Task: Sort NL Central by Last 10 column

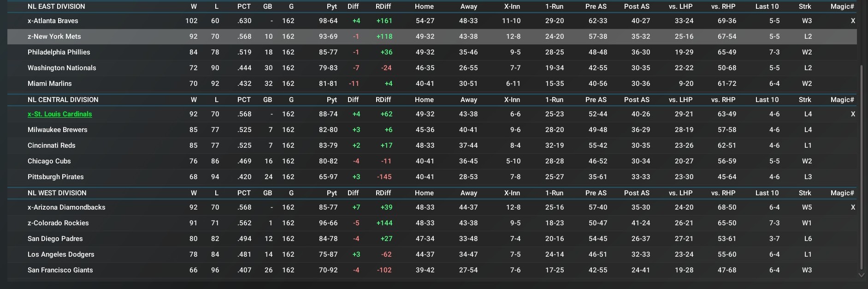Action: point(767,100)
